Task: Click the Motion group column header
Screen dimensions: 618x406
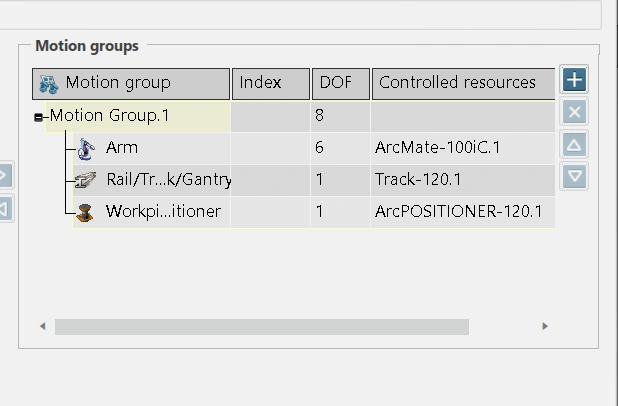Action: point(130,83)
